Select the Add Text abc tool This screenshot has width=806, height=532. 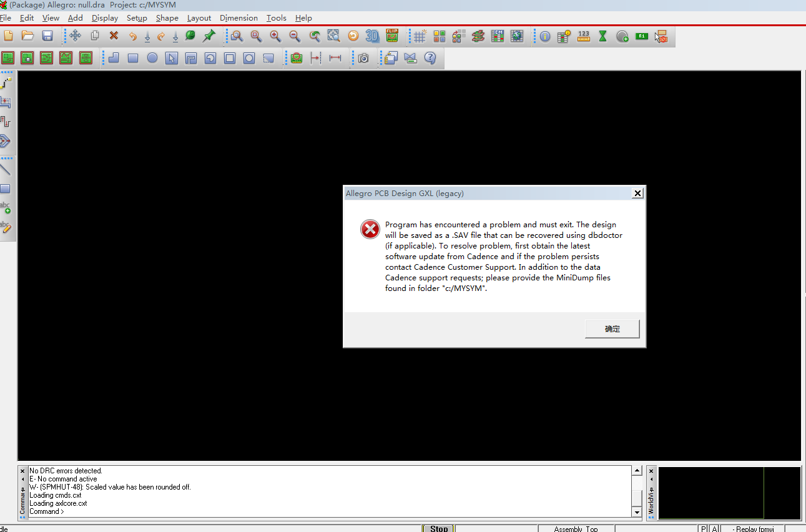[x=5, y=207]
